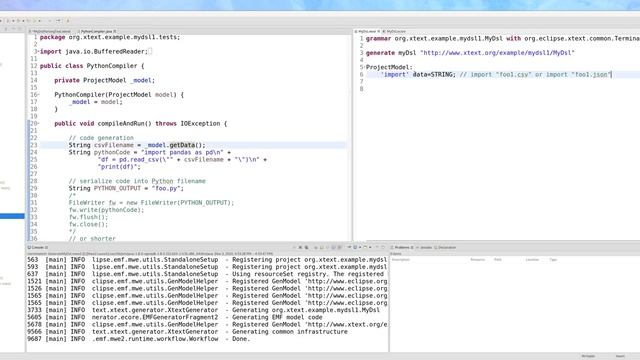Sort Problems by the Resource column

[x=477, y=260]
